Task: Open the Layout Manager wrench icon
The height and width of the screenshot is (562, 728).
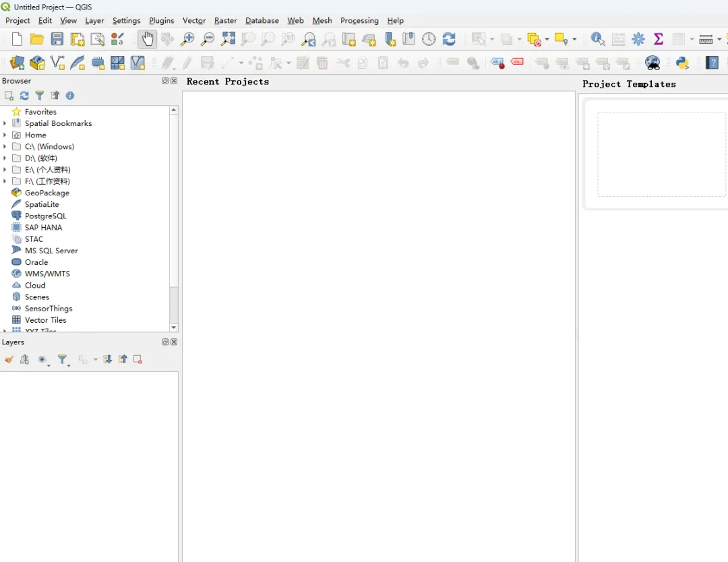Action: pos(97,39)
